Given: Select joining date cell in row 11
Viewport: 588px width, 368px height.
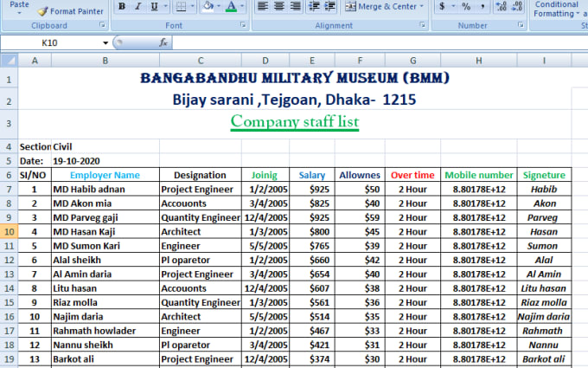Looking at the screenshot, I should point(265,246).
